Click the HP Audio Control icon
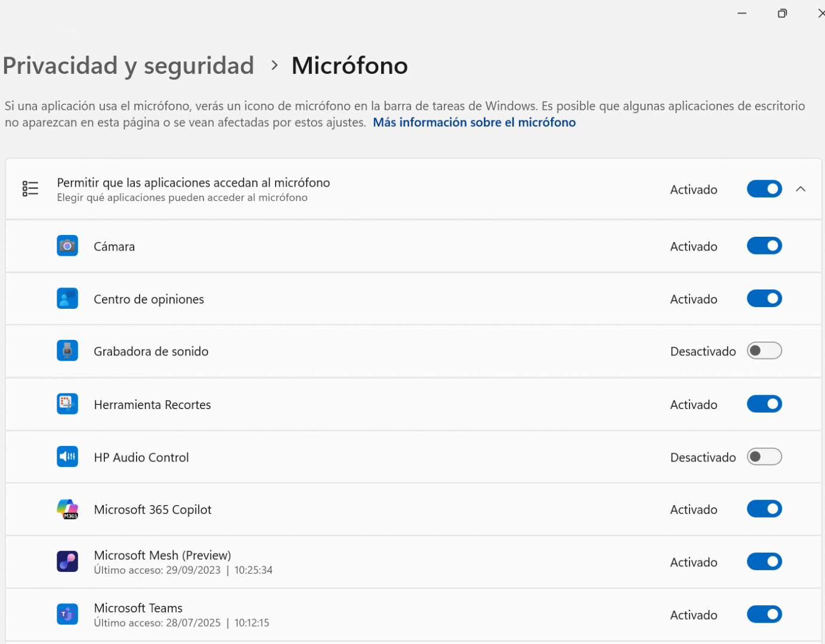This screenshot has width=825, height=644. [x=67, y=457]
